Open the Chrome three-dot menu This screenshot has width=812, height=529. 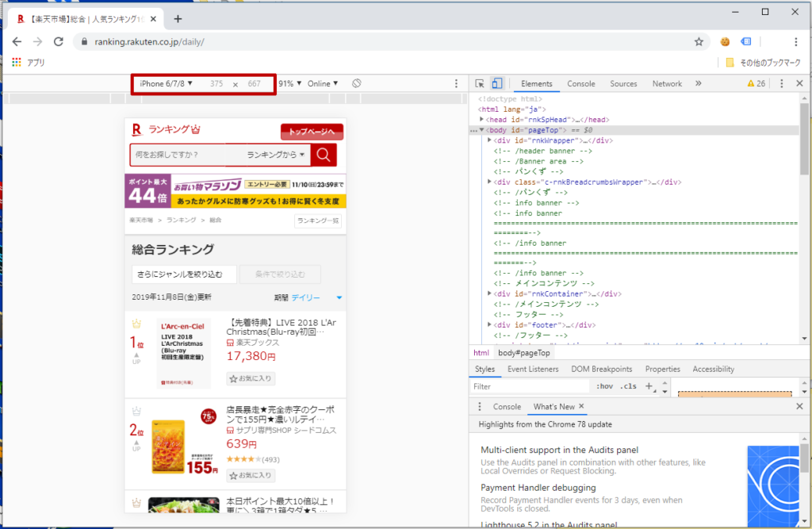pos(796,41)
